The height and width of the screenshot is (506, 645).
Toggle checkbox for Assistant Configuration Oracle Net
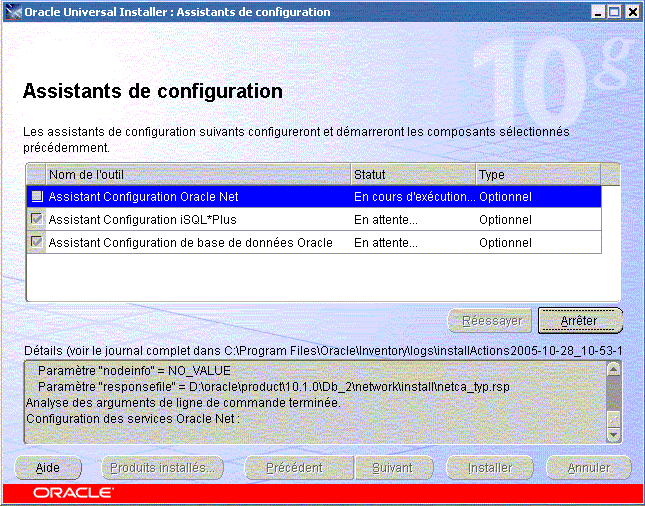tap(37, 197)
